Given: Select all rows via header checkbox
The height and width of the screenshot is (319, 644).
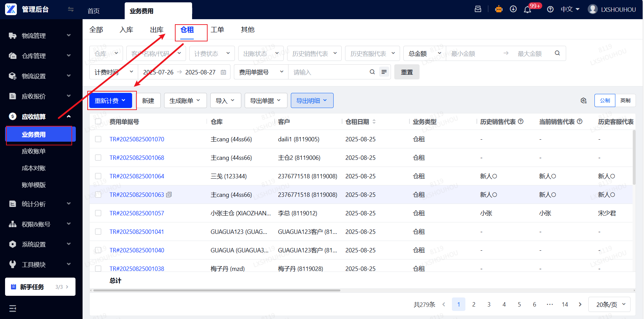Looking at the screenshot, I should pos(98,121).
